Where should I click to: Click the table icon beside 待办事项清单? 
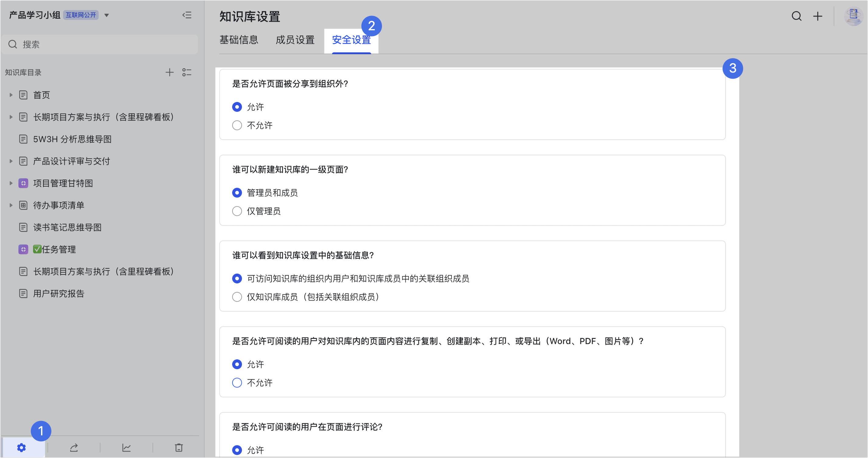pos(23,205)
